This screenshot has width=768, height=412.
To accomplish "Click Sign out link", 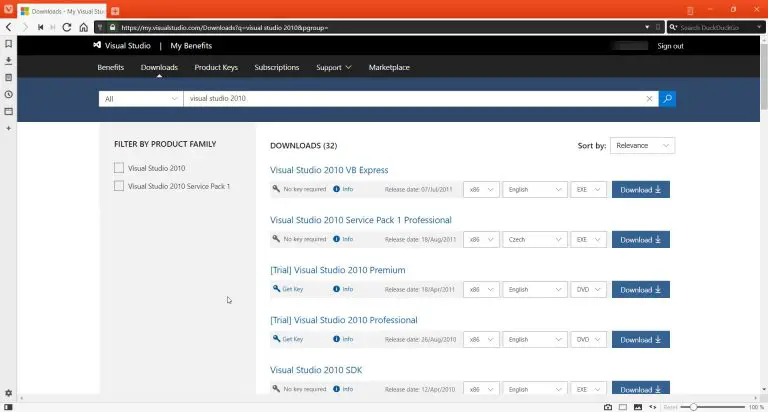I will click(x=670, y=46).
